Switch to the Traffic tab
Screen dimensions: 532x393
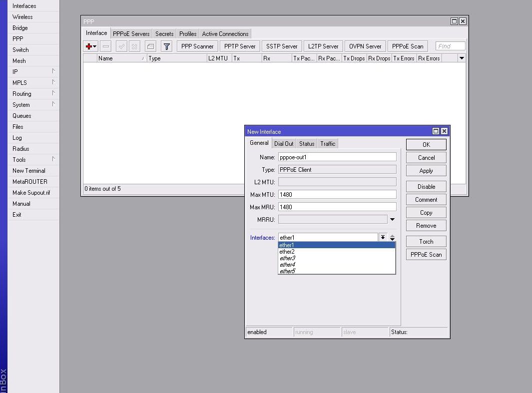[328, 143]
